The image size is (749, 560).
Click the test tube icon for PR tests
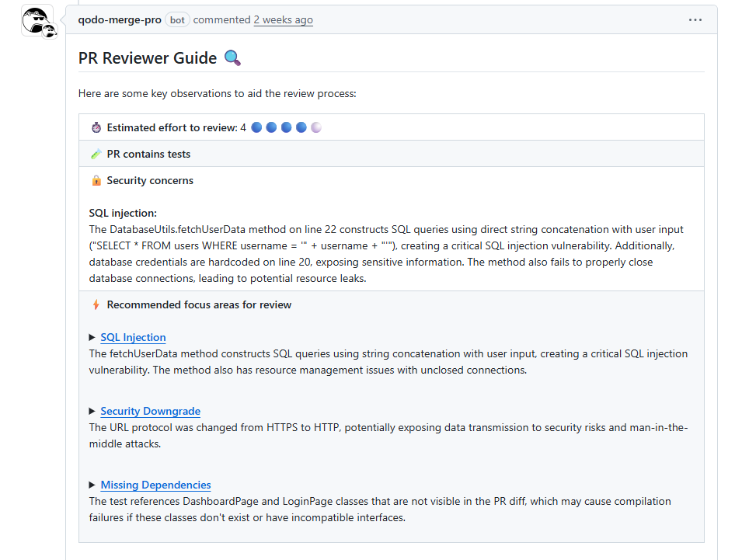point(96,154)
